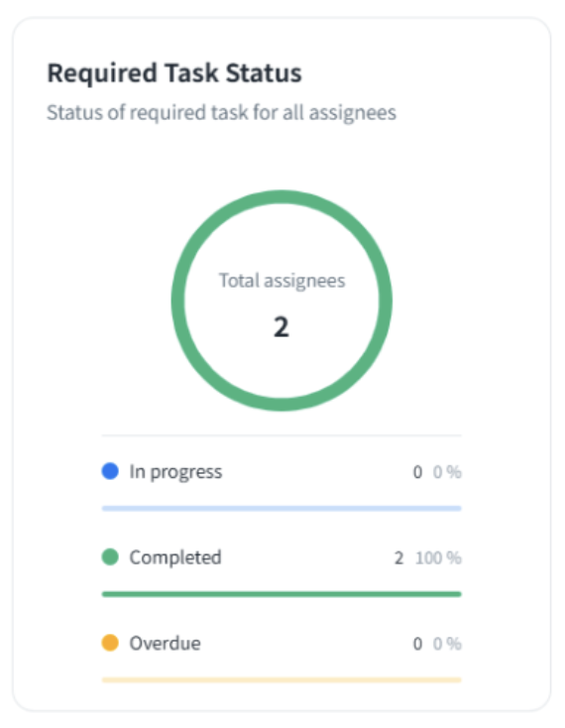Click the yellow Overdue progress bar
The height and width of the screenshot is (728, 565).
click(x=282, y=680)
